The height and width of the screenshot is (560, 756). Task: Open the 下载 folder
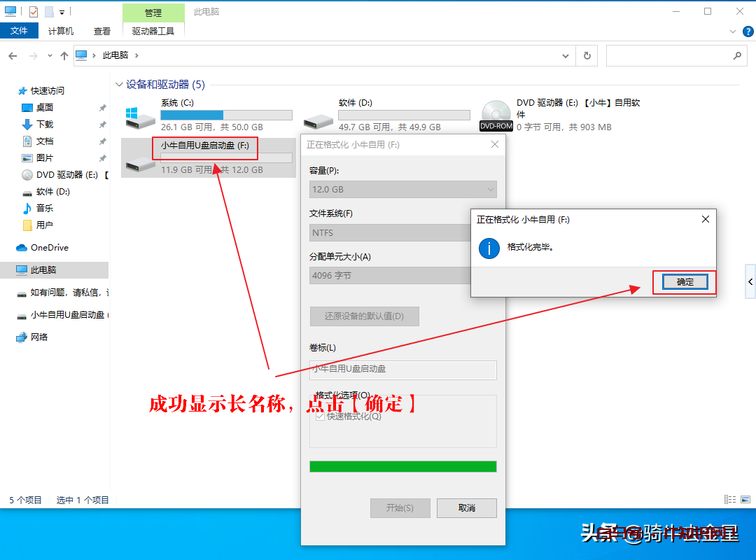coord(44,124)
